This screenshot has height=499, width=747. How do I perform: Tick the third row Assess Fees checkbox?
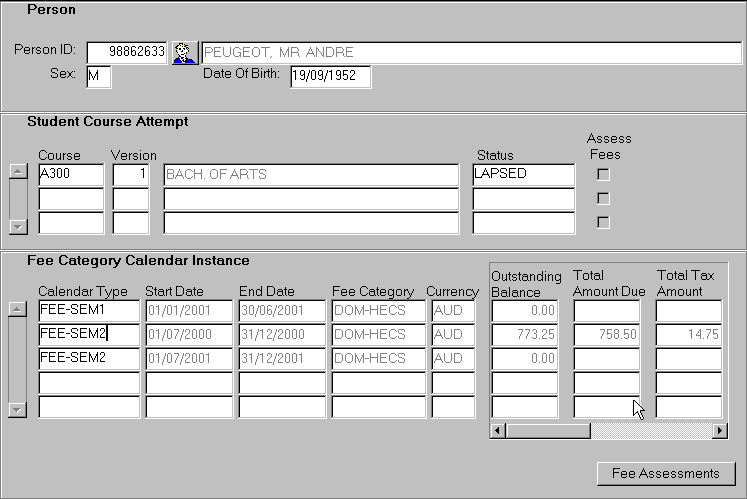pyautogui.click(x=603, y=222)
